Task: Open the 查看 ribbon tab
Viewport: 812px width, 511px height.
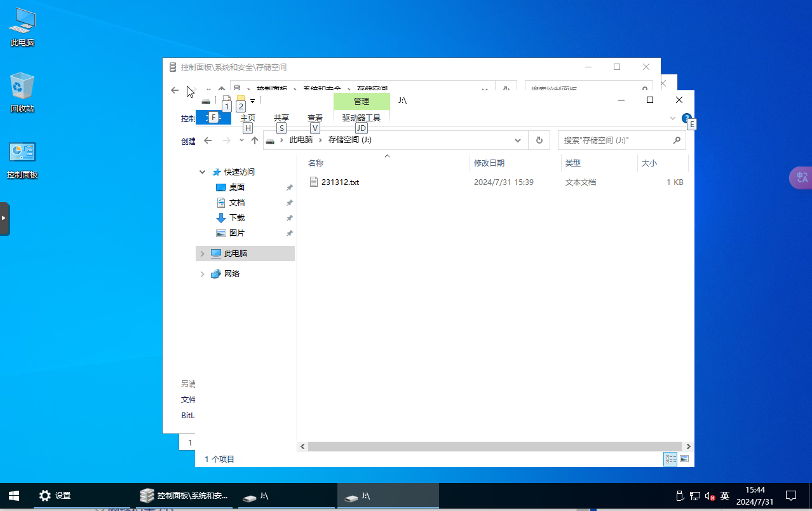Action: click(x=315, y=118)
